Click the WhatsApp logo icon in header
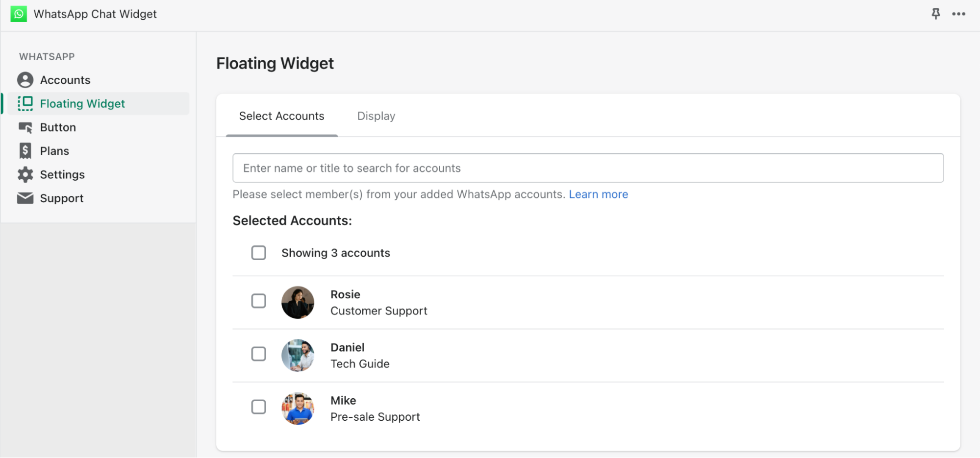Image resolution: width=980 pixels, height=458 pixels. [19, 14]
